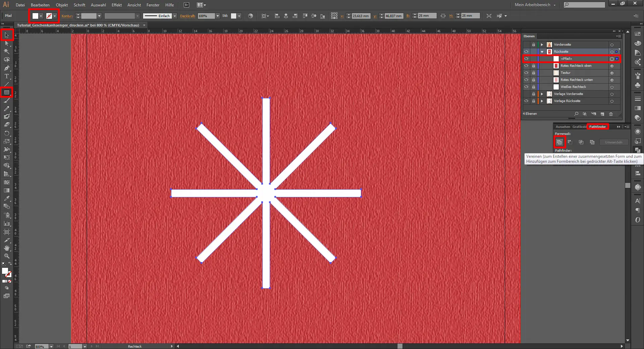Screen dimensions: 644x349
Task: Open the Effekt menu
Action: (116, 5)
